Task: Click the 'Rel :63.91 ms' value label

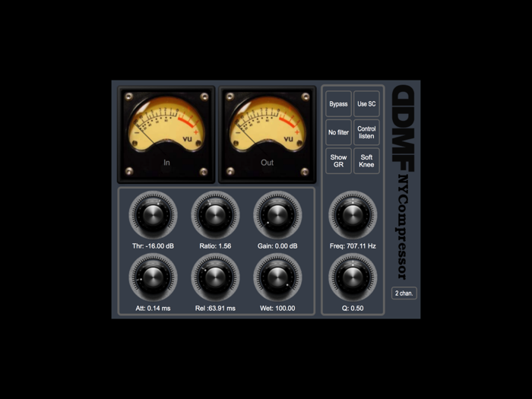Action: (215, 309)
